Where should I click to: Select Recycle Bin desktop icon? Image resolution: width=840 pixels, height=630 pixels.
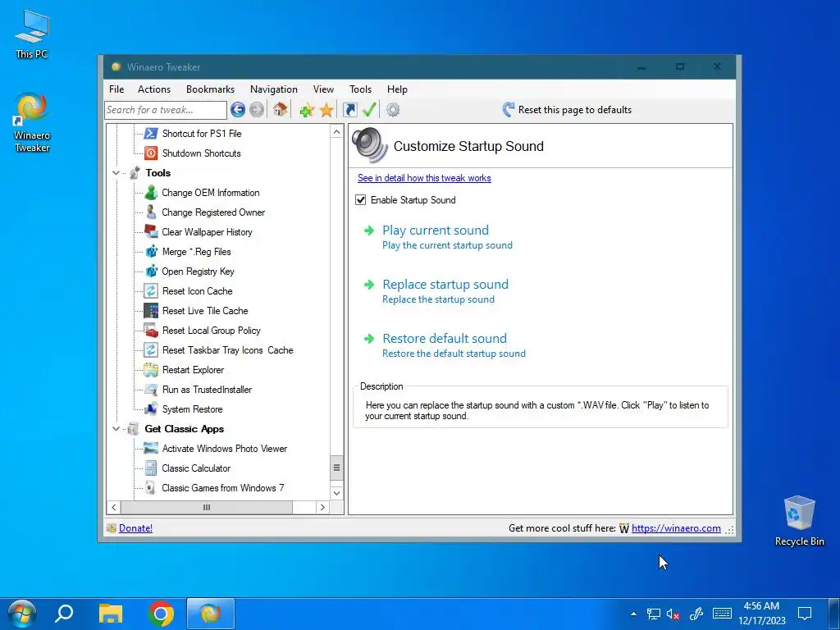(x=799, y=521)
